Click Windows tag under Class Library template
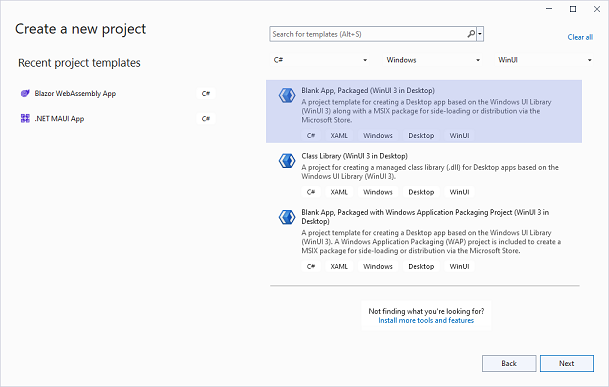 tap(378, 192)
